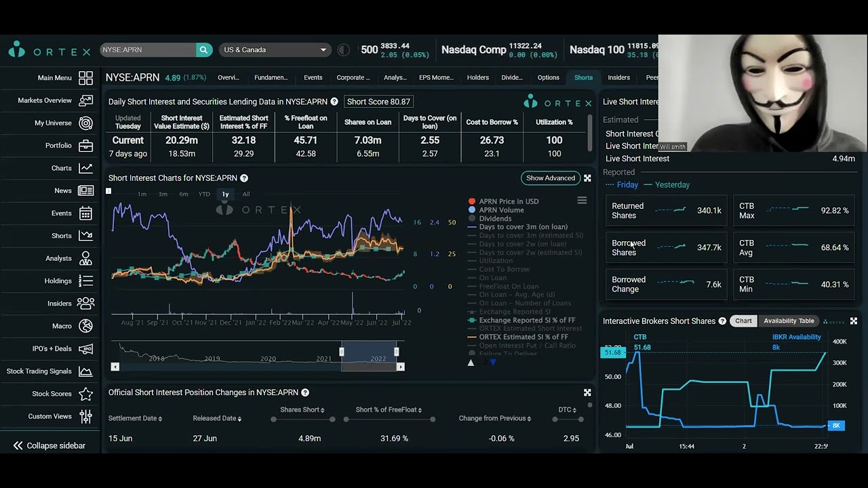Open chart hamburger menu above legend
The image size is (868, 488).
coord(582,201)
